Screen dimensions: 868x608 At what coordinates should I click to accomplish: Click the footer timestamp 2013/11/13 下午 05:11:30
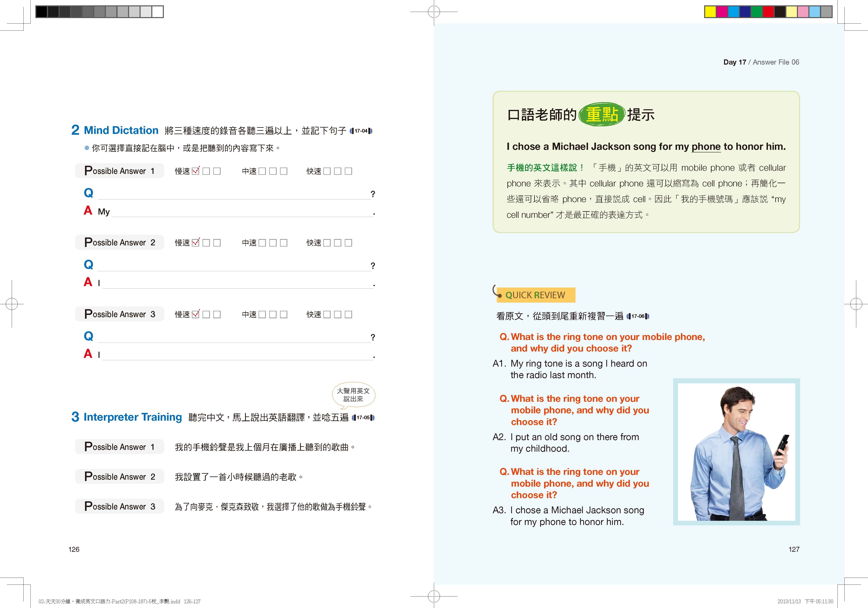pos(805,601)
